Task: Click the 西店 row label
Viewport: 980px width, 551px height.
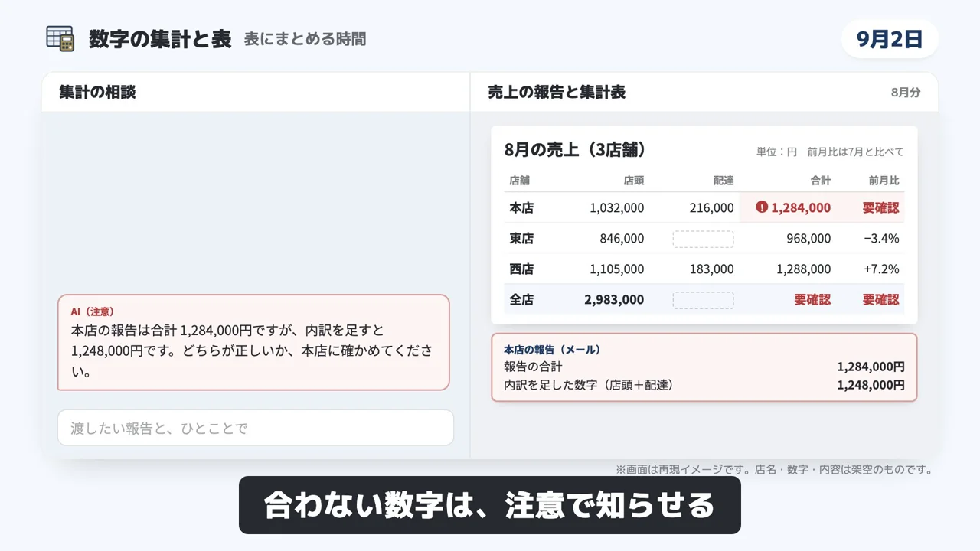Action: [x=521, y=269]
